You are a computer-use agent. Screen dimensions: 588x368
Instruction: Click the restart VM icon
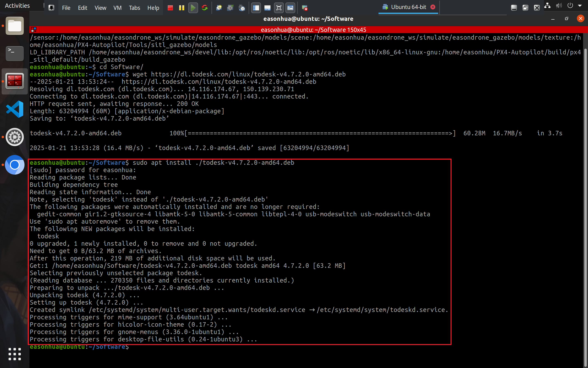click(x=205, y=8)
